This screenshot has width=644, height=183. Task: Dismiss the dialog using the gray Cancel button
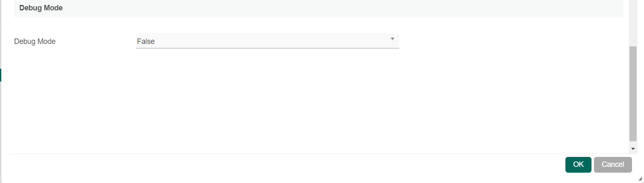coord(613,164)
